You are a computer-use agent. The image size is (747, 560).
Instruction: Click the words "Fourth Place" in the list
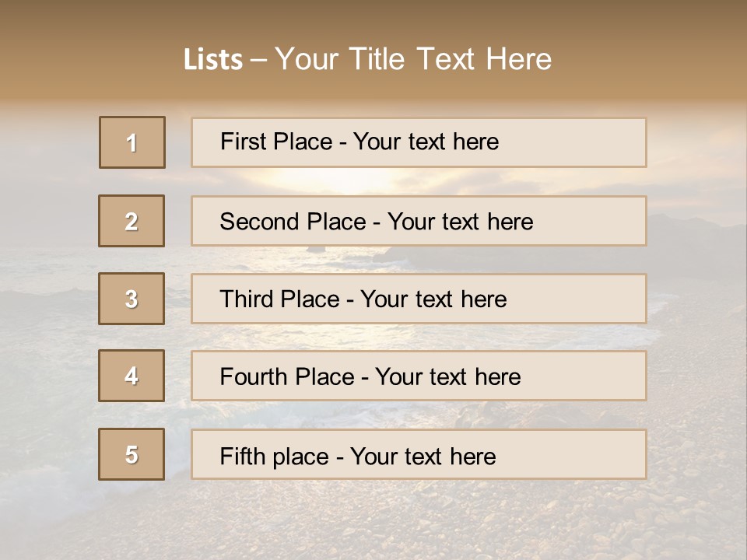pos(286,377)
